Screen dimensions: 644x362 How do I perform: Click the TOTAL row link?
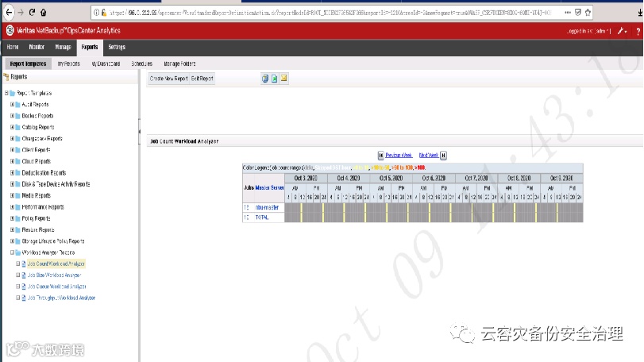tap(261, 218)
